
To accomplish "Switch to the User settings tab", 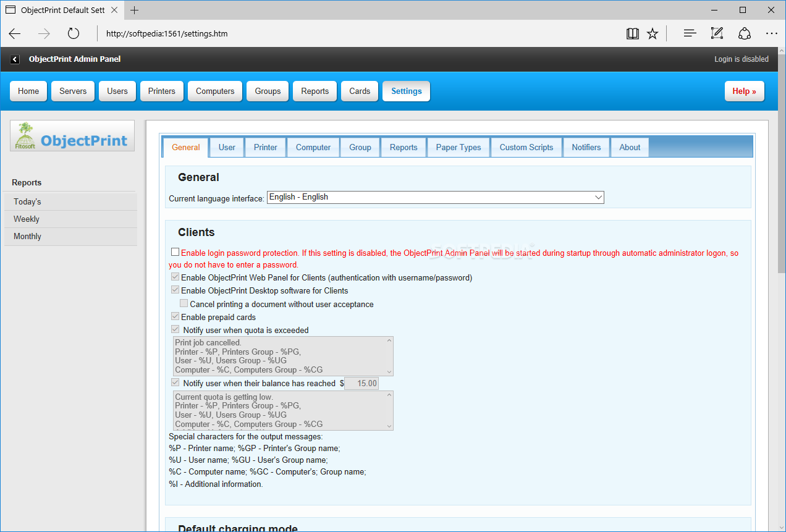I will click(x=227, y=147).
